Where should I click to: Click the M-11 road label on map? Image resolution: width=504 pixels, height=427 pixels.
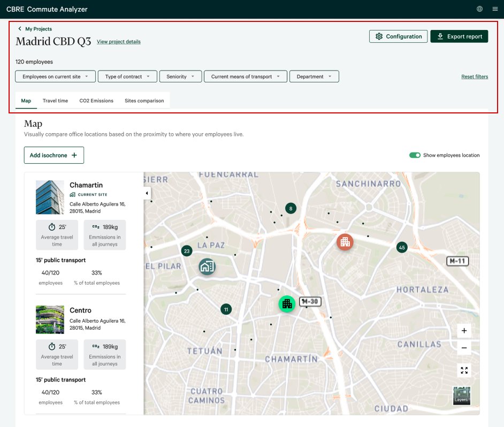point(457,261)
